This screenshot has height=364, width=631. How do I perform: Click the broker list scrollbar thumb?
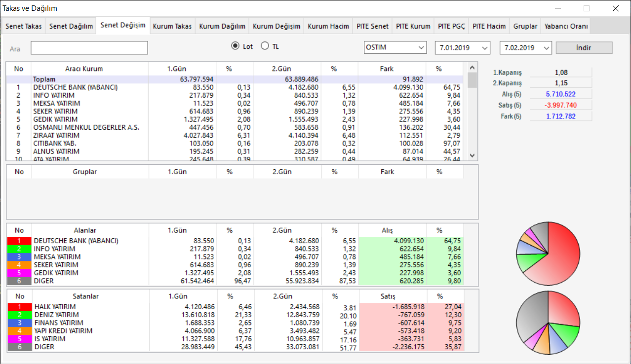point(472,80)
